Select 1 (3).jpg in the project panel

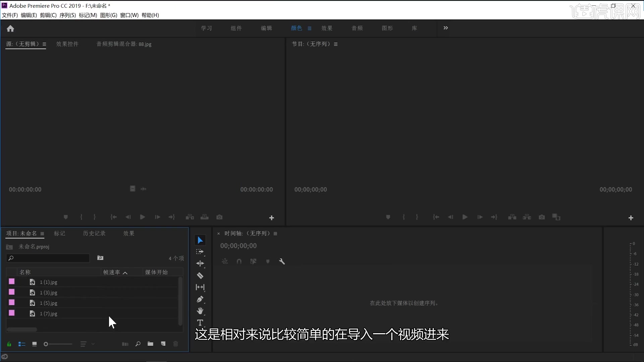point(48,293)
